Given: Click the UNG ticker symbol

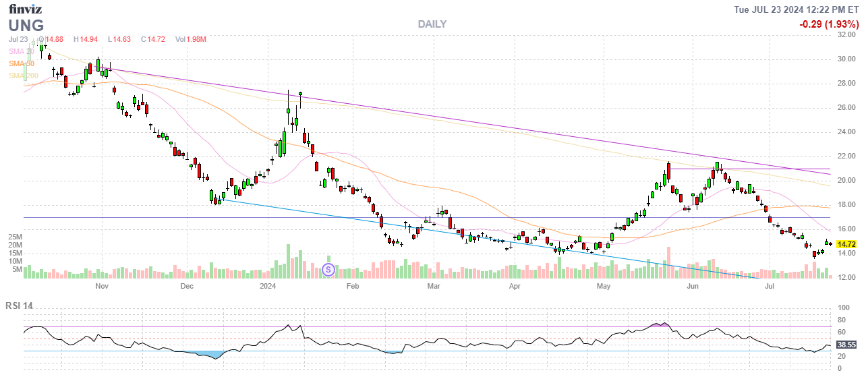Looking at the screenshot, I should (x=26, y=26).
